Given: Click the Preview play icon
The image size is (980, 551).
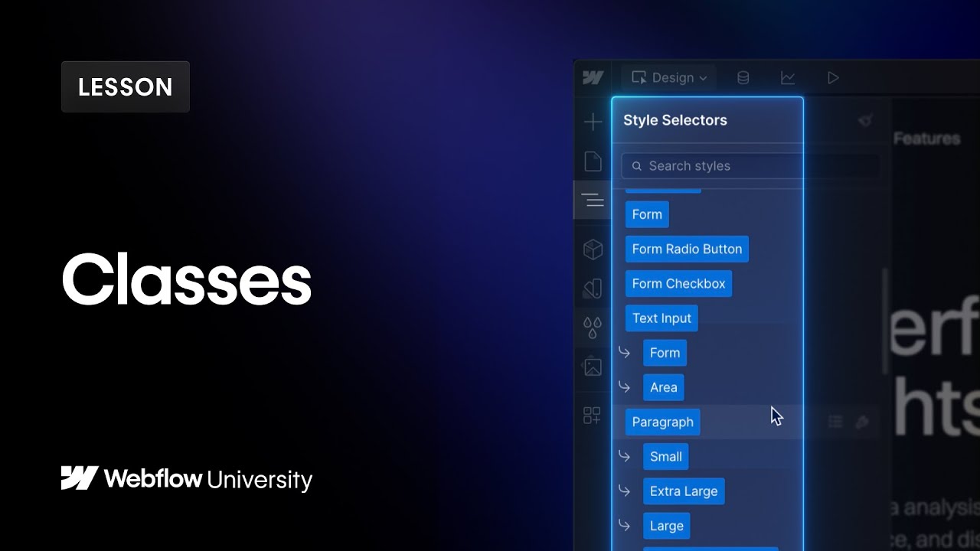Looking at the screenshot, I should coord(833,77).
